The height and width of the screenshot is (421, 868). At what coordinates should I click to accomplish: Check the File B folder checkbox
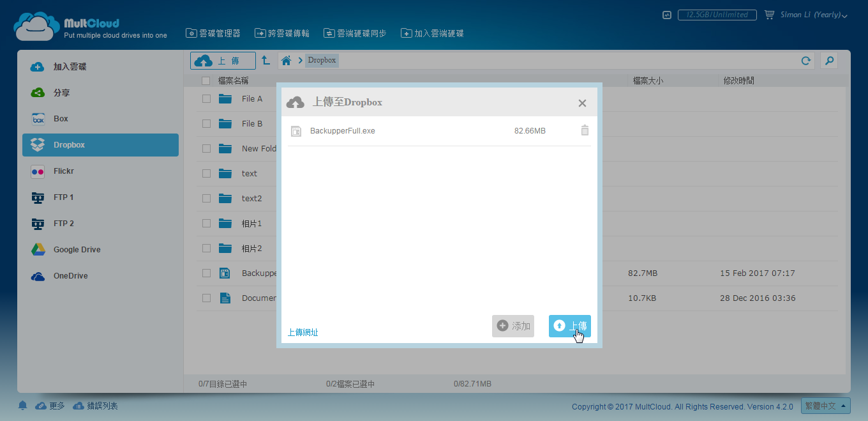[206, 124]
